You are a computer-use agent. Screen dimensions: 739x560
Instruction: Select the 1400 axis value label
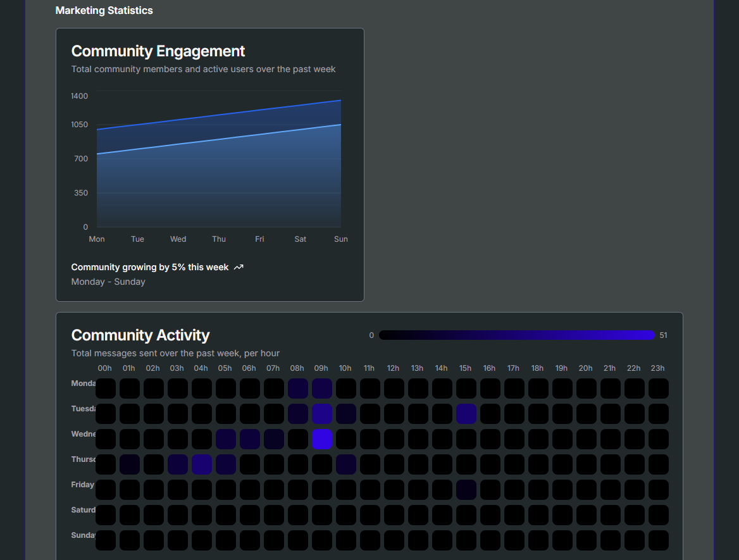(x=79, y=96)
